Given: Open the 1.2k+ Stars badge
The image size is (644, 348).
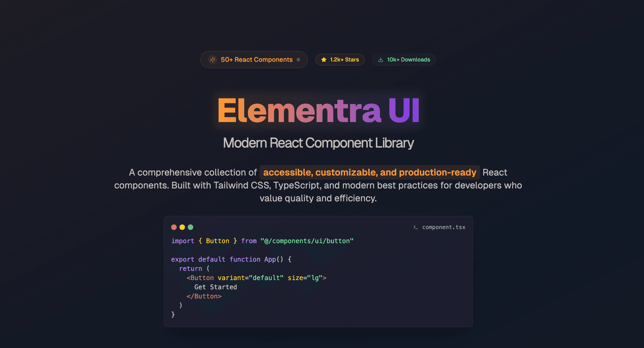Looking at the screenshot, I should click(340, 60).
